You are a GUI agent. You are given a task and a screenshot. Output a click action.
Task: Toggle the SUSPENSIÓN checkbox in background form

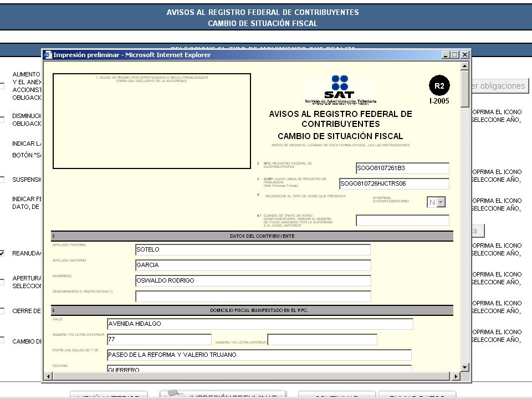[x=2, y=180]
